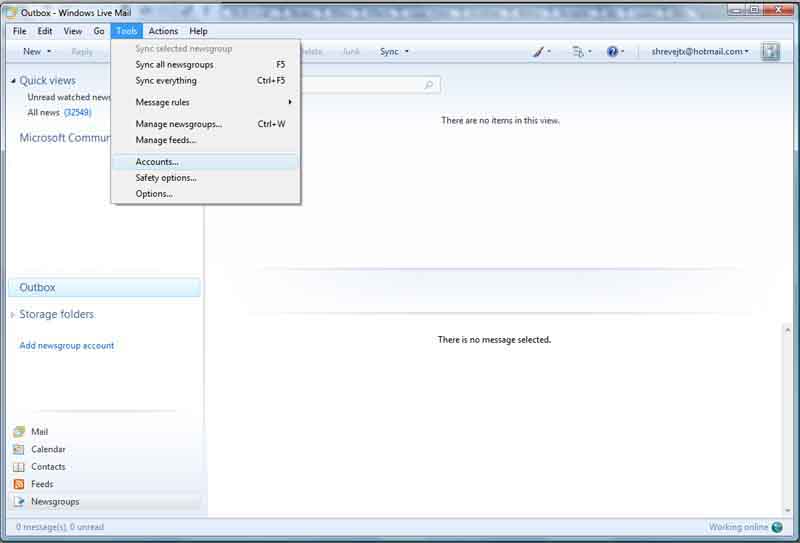Open the Go menu
Screen dimensions: 800x543
pos(99,31)
